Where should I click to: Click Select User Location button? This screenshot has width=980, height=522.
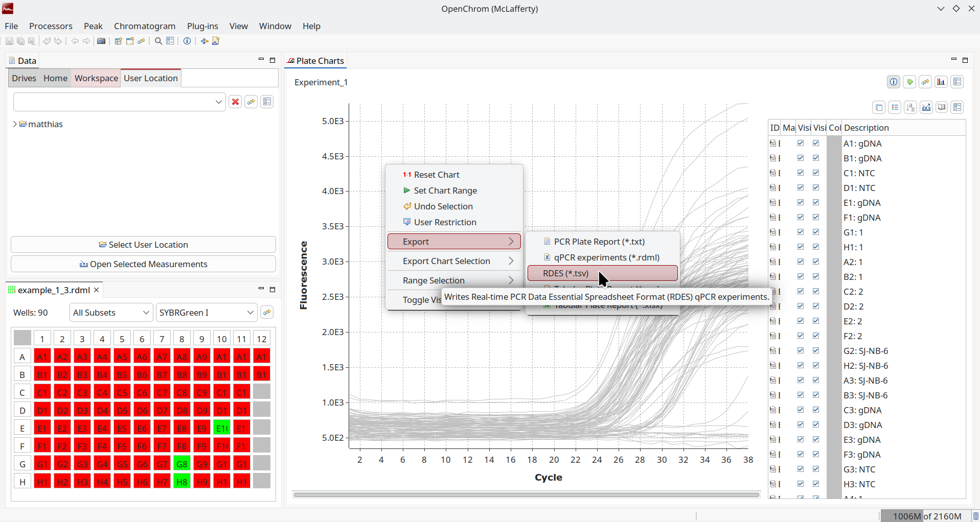pyautogui.click(x=143, y=245)
